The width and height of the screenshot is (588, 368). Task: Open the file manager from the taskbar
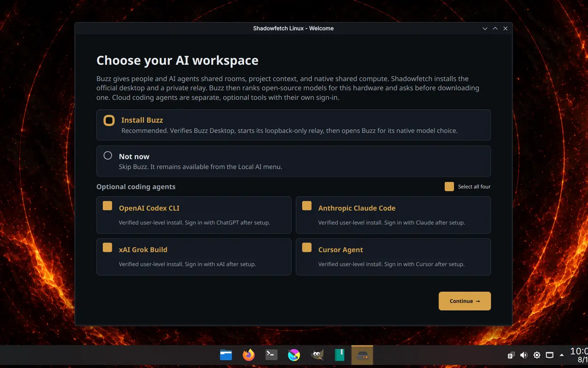point(226,355)
